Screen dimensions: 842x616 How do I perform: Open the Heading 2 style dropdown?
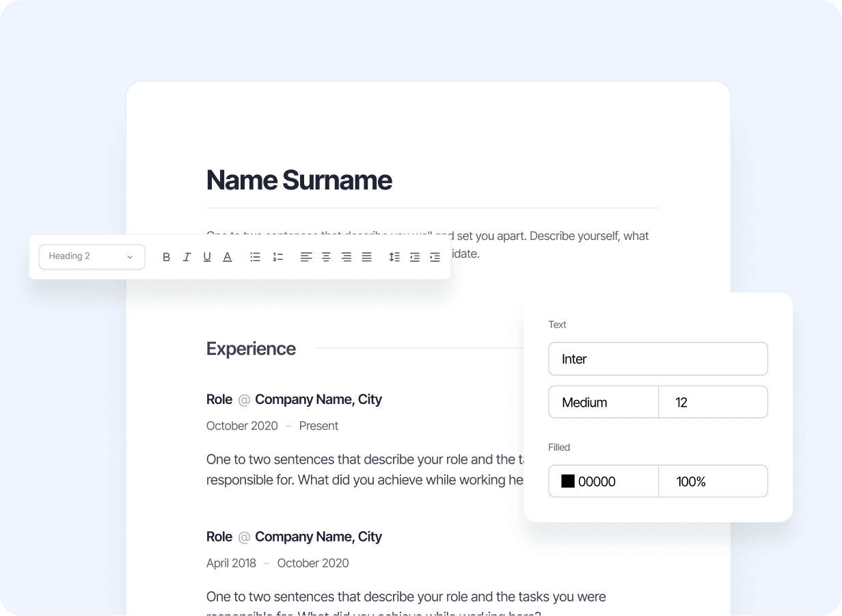point(92,257)
